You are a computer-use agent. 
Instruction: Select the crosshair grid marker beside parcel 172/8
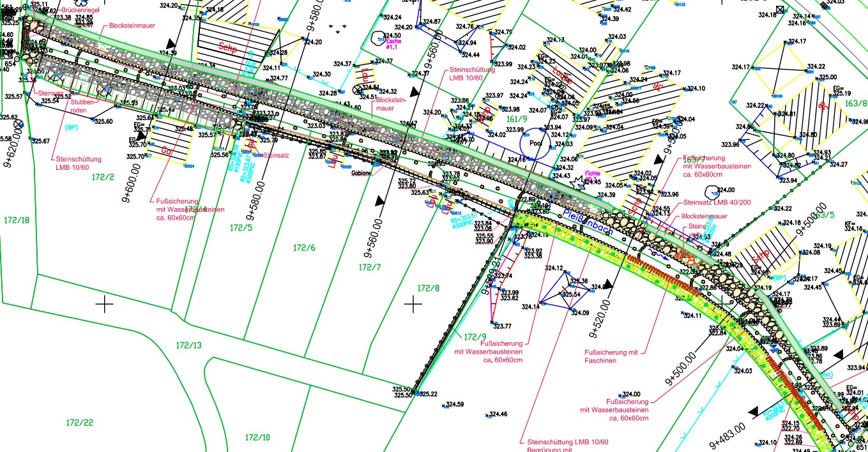click(x=413, y=305)
